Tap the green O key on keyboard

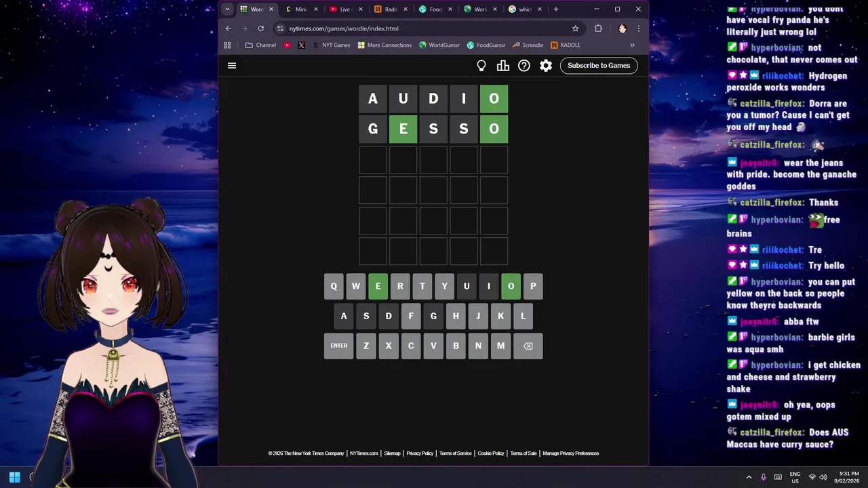511,286
